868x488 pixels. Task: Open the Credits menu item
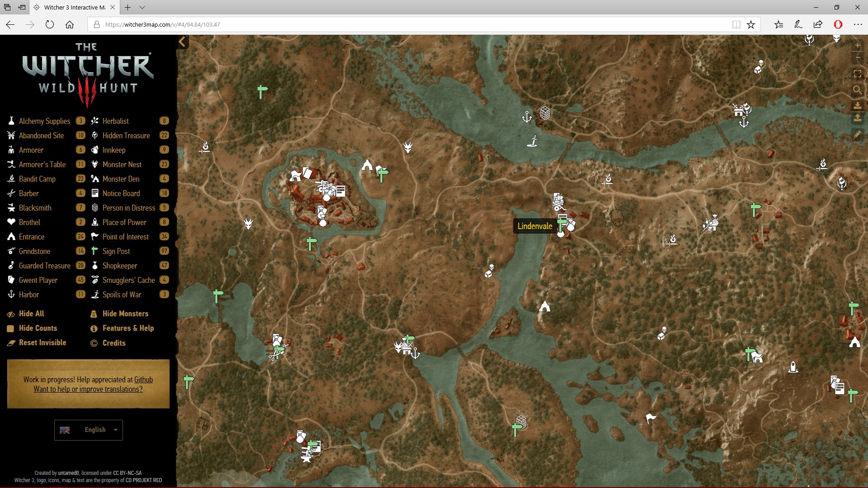(113, 343)
